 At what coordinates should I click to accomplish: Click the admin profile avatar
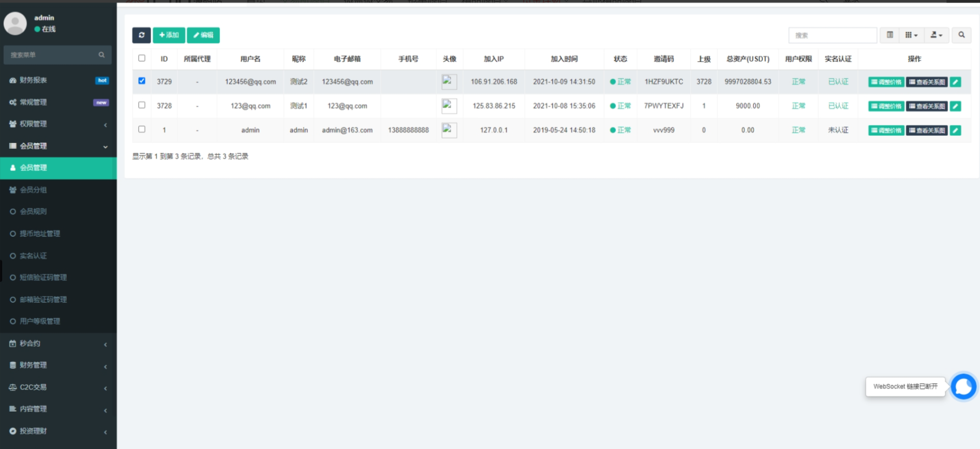15,23
